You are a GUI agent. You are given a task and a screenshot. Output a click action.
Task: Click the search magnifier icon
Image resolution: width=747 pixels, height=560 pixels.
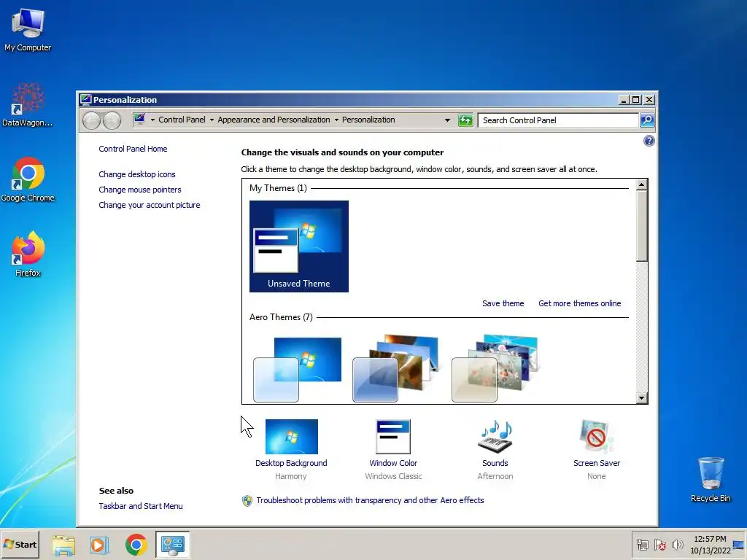coord(647,120)
